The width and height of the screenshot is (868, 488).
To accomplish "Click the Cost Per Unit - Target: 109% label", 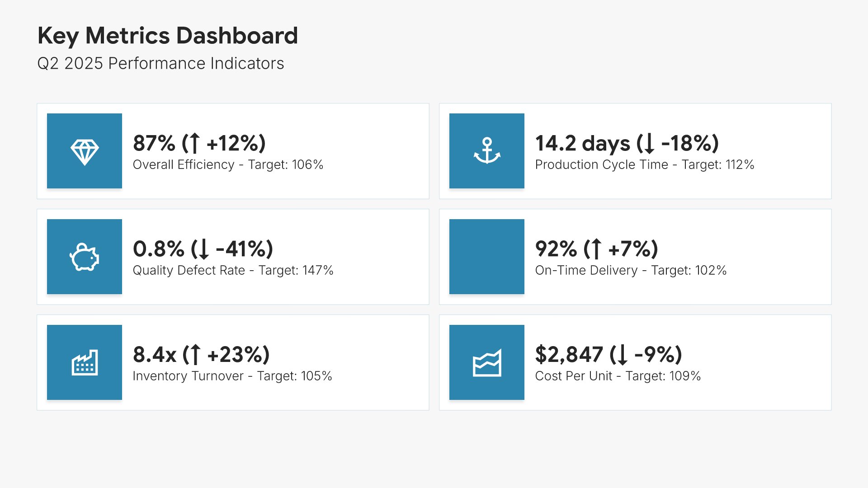I will pyautogui.click(x=618, y=376).
